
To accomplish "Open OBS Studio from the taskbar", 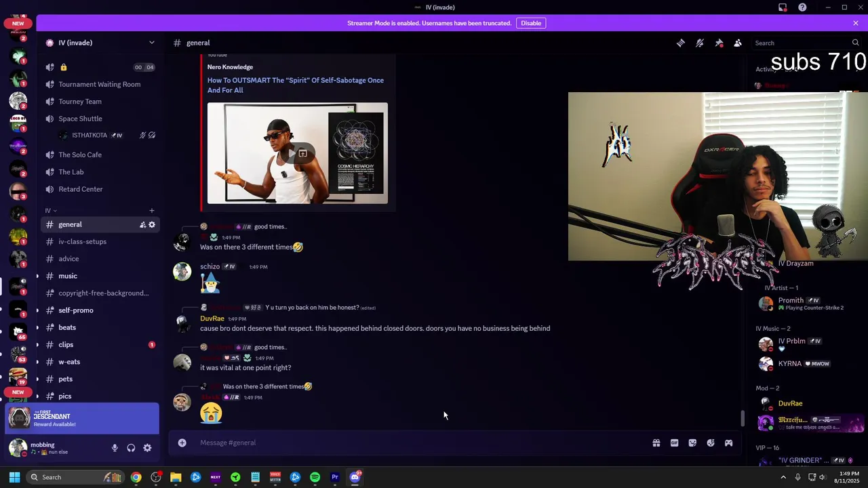I will pos(156,477).
